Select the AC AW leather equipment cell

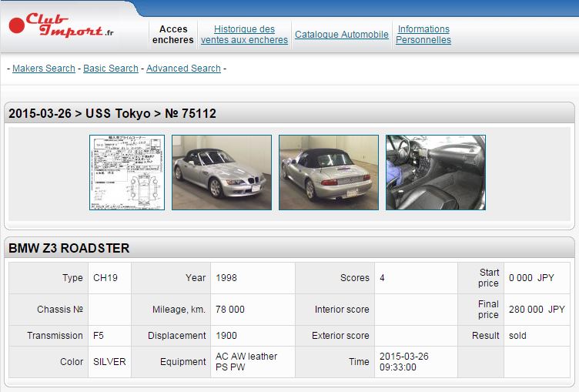click(246, 362)
